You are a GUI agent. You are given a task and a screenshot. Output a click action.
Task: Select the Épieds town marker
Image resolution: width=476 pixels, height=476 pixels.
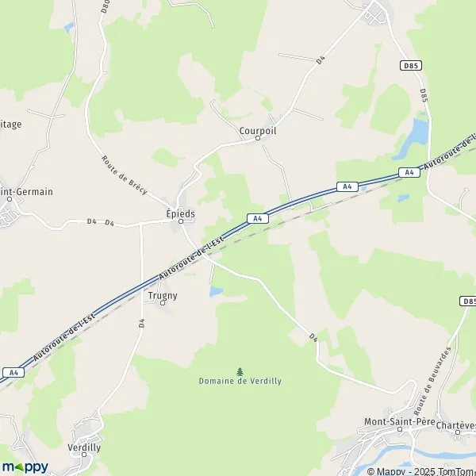tap(181, 221)
